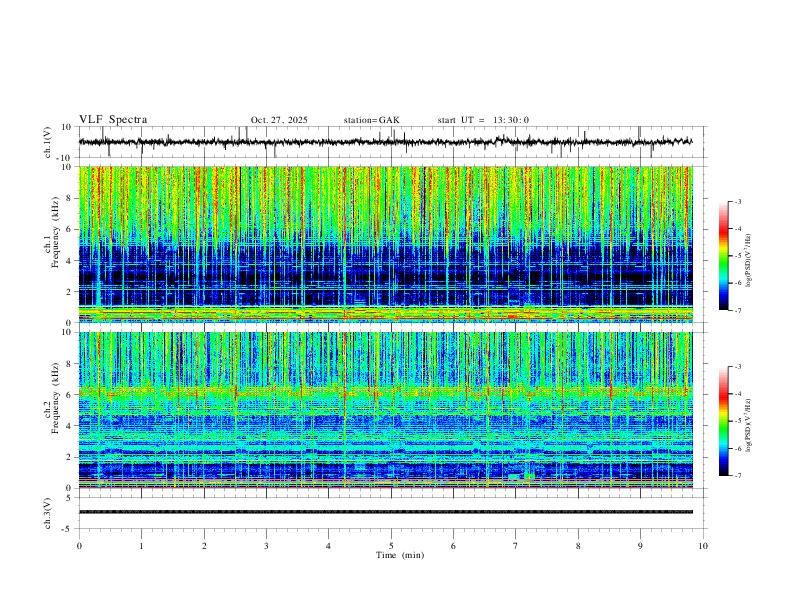Click the "-5" tick on ch.1 color bar
Screen dimensions: 792x612
pyautogui.click(x=738, y=256)
